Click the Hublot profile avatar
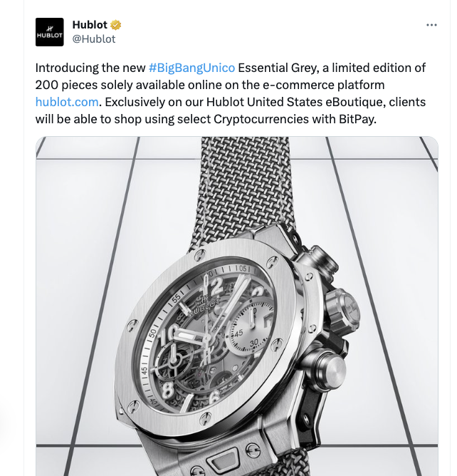This screenshot has width=457, height=476. [49, 32]
